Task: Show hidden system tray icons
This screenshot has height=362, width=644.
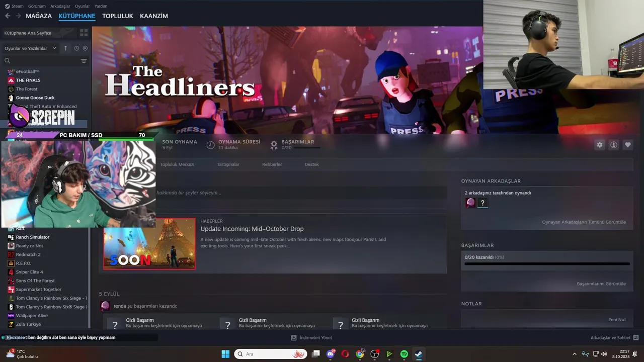Action: 575,354
